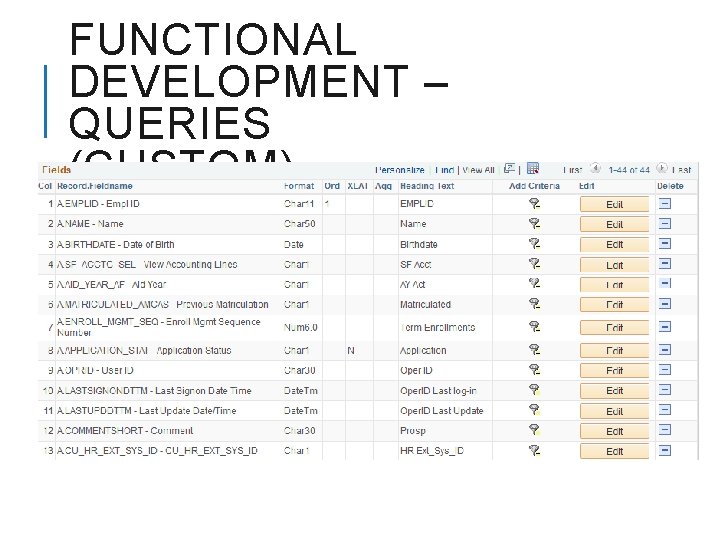
Task: Delete the Term Enrollments field row
Action: [665, 327]
